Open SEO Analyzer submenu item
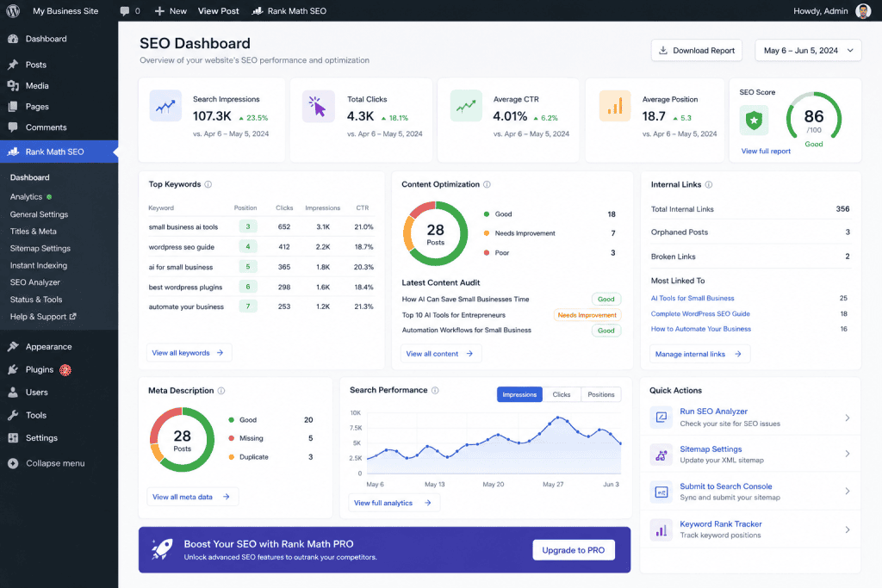Image resolution: width=882 pixels, height=588 pixels. click(35, 282)
